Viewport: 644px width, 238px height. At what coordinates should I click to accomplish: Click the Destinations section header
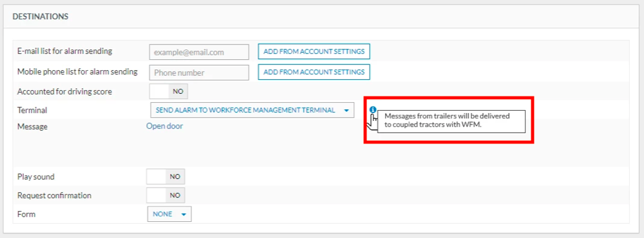click(x=40, y=17)
